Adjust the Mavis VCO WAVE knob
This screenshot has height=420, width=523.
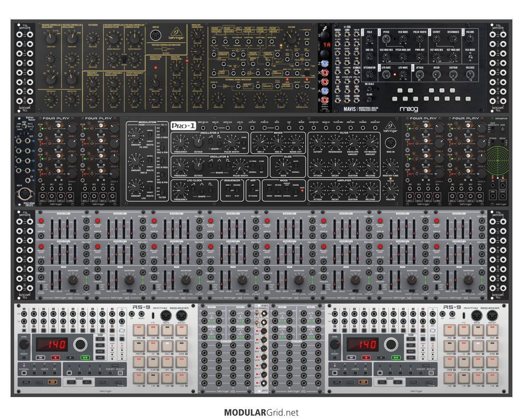[403, 39]
